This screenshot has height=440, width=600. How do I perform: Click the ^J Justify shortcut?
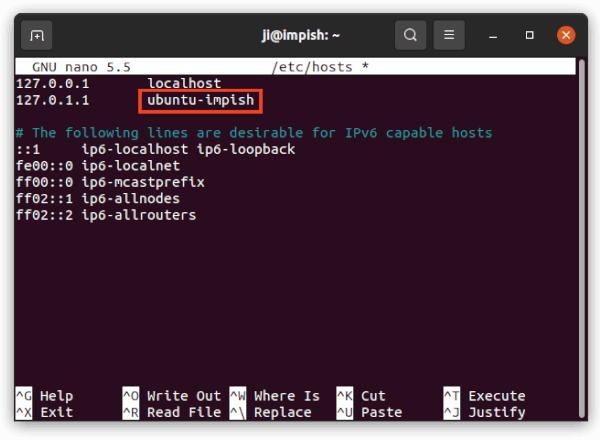[x=485, y=412]
